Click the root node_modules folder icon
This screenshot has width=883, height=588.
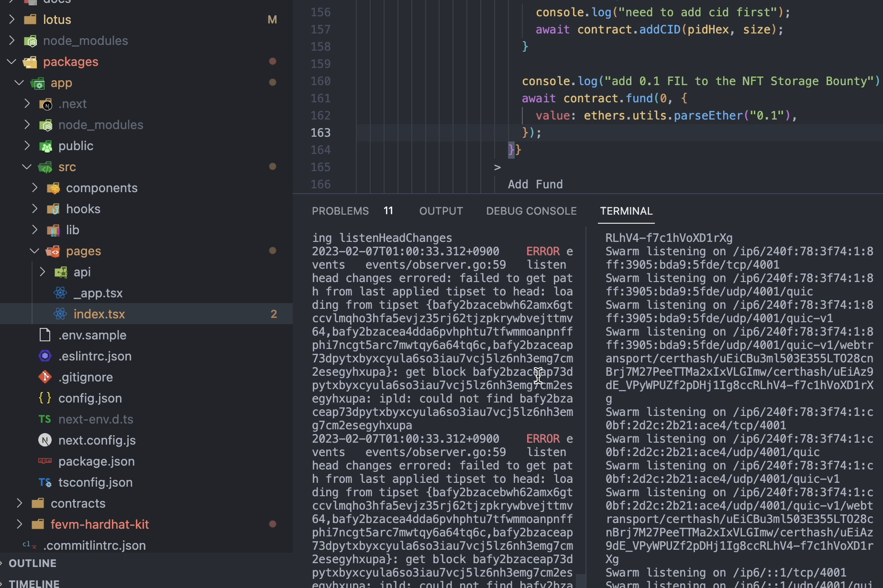30,41
